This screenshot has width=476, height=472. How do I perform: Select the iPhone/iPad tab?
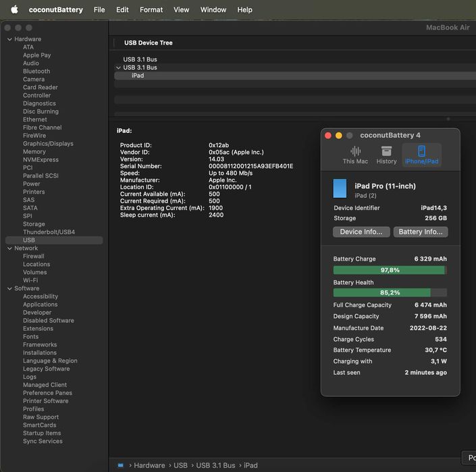421,152
